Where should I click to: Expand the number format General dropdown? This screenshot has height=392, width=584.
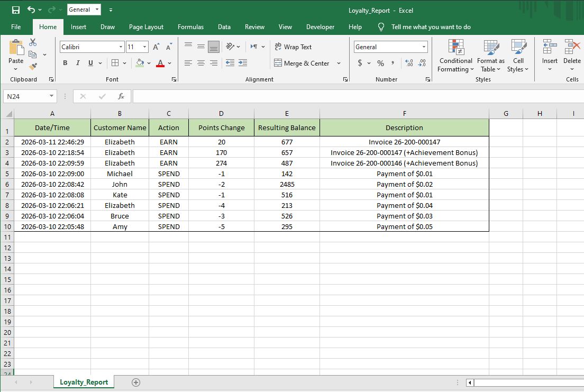424,47
